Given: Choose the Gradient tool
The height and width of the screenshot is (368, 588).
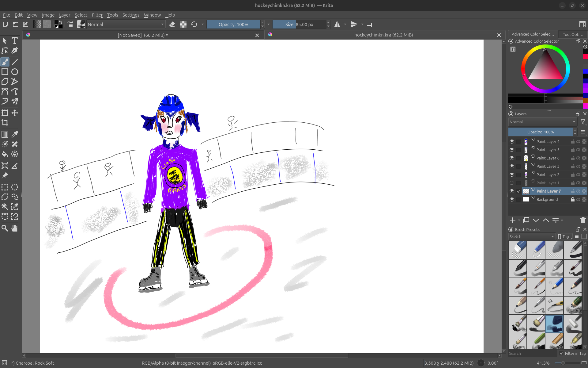Looking at the screenshot, I should [x=5, y=134].
